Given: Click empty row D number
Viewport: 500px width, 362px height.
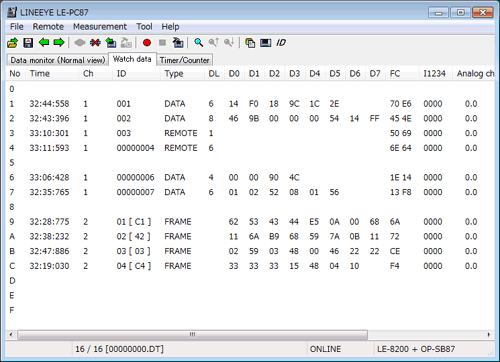Looking at the screenshot, I should click(12, 281).
